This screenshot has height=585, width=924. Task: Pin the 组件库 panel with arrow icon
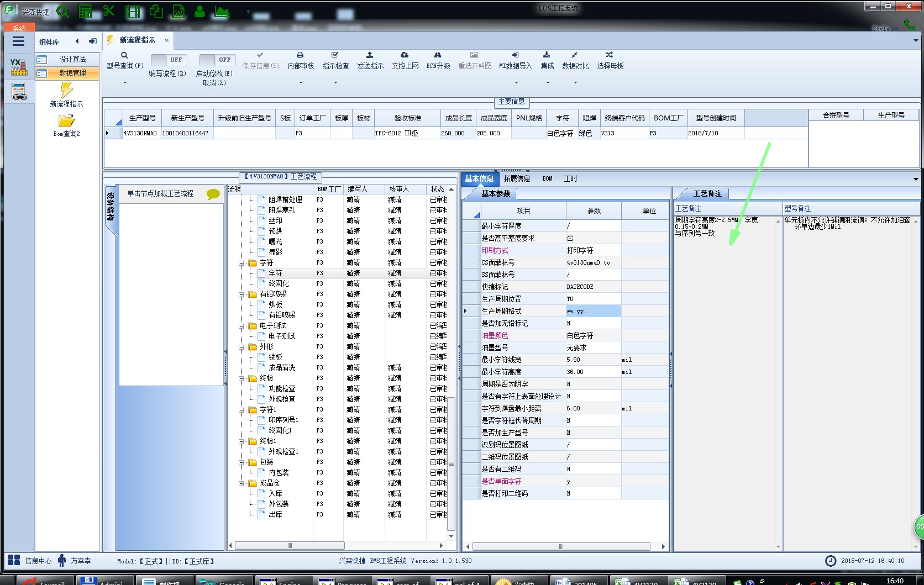tap(92, 41)
